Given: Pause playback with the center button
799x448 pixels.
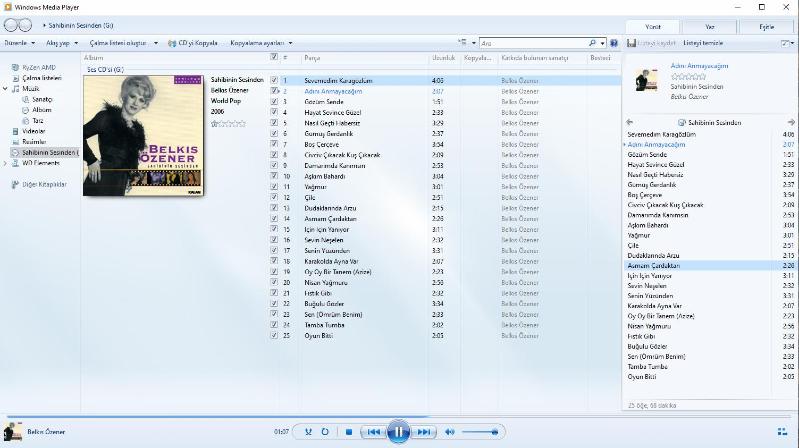Looking at the screenshot, I should click(x=398, y=432).
